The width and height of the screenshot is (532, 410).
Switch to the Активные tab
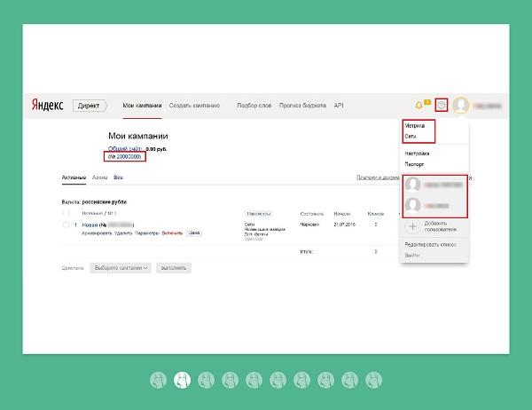74,177
